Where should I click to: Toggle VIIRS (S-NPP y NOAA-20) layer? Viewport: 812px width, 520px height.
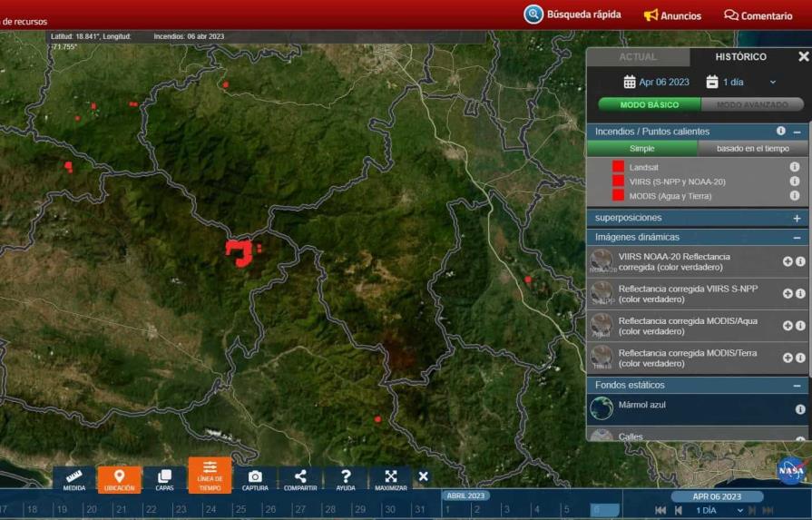[618, 182]
